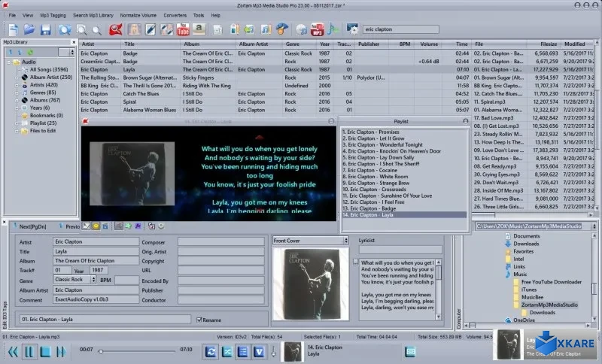The image size is (602, 364).
Task: Open the YouTube toolbar icon
Action: pyautogui.click(x=183, y=29)
